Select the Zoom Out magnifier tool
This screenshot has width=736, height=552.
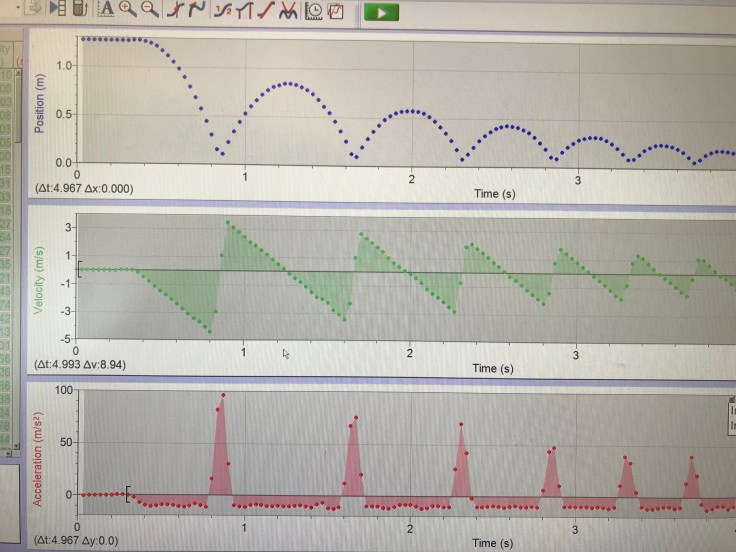[x=150, y=10]
